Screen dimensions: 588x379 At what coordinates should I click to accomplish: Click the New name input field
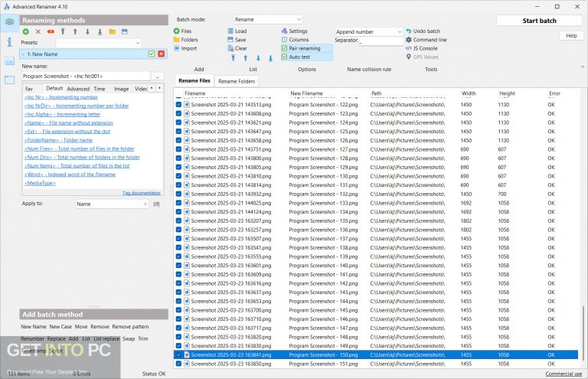pyautogui.click(x=86, y=76)
